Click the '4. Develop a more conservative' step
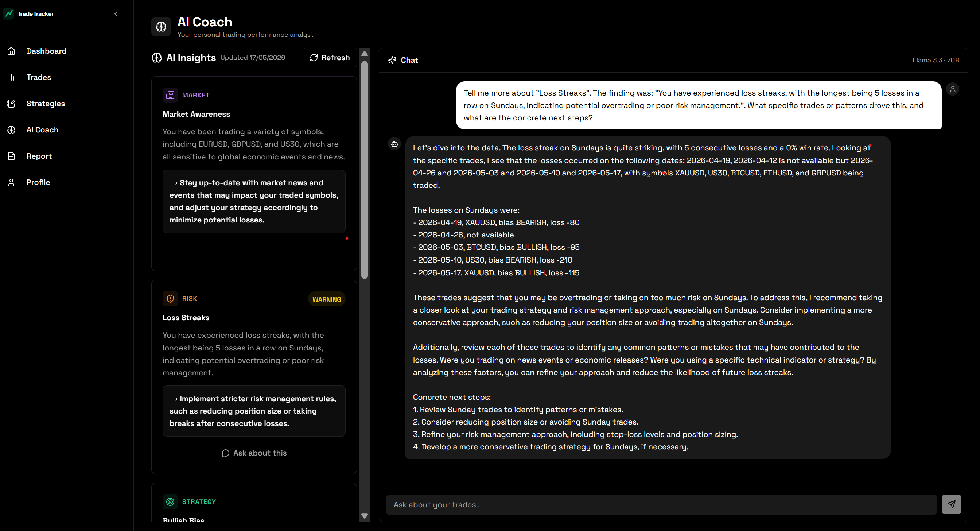The image size is (980, 531). point(551,447)
